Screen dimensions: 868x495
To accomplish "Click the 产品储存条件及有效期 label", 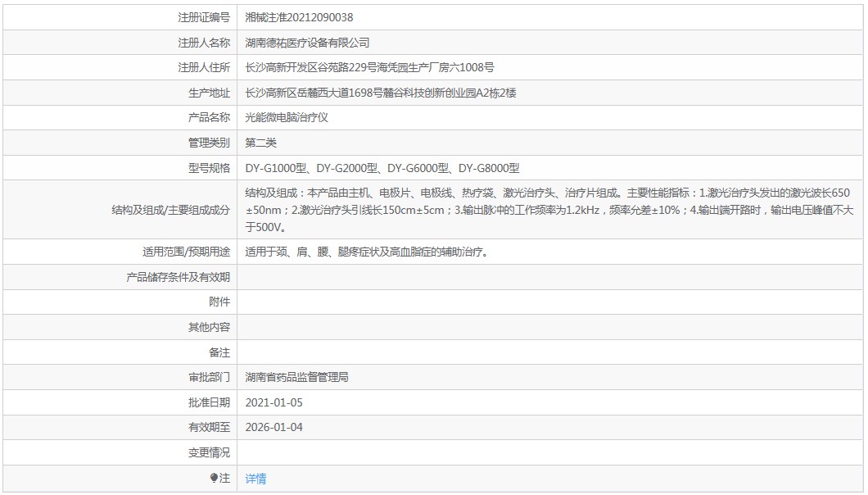I will [x=179, y=277].
